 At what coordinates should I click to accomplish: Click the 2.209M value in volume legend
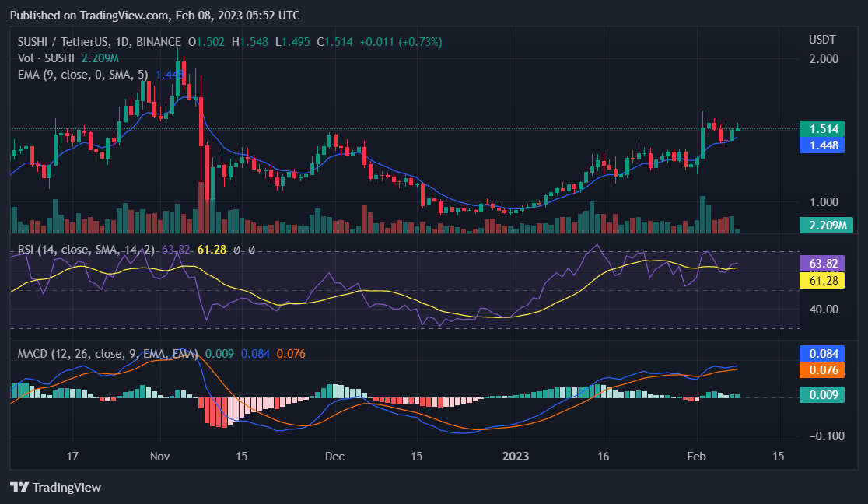100,58
